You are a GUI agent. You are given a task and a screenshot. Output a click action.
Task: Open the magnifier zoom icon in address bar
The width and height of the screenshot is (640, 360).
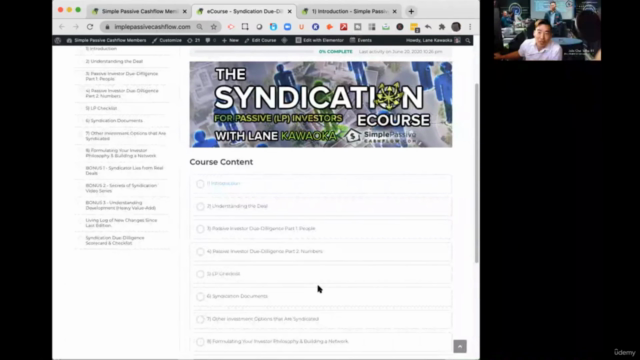[x=200, y=27]
